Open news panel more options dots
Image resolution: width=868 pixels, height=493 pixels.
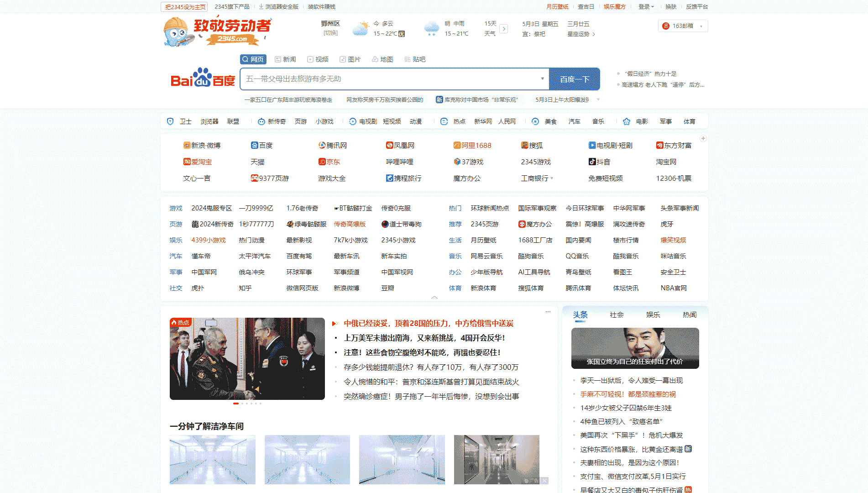[548, 312]
